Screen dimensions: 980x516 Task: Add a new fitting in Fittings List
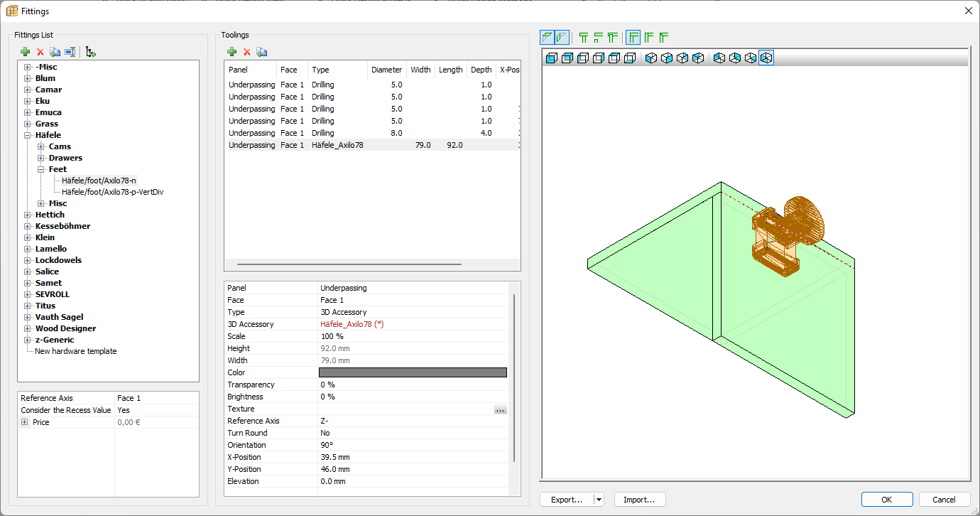click(26, 52)
